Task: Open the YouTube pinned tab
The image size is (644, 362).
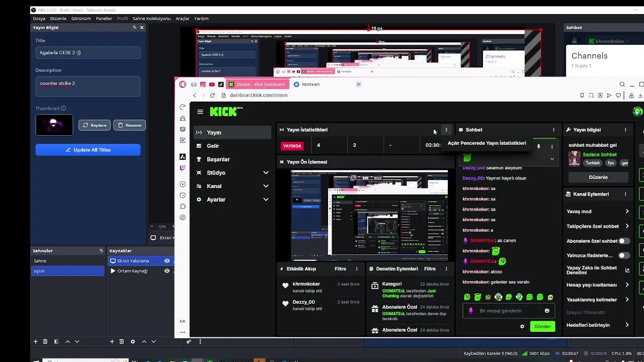Action: point(212,84)
